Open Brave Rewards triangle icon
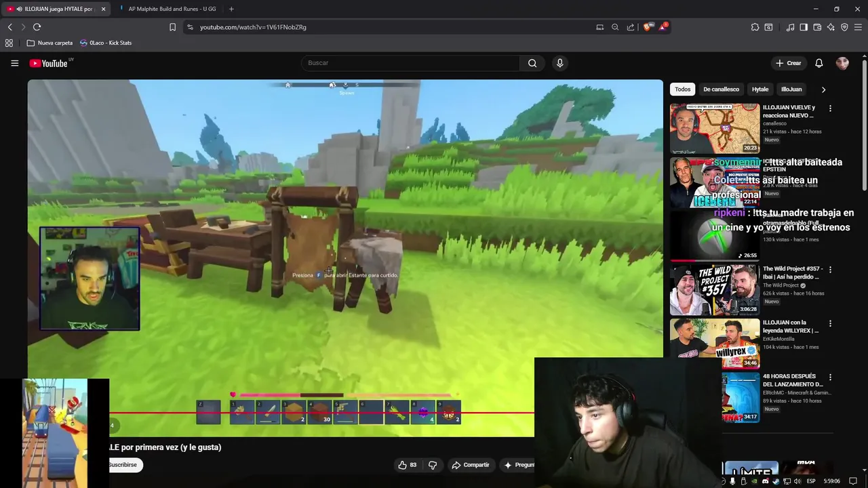The width and height of the screenshot is (868, 488). point(663,27)
